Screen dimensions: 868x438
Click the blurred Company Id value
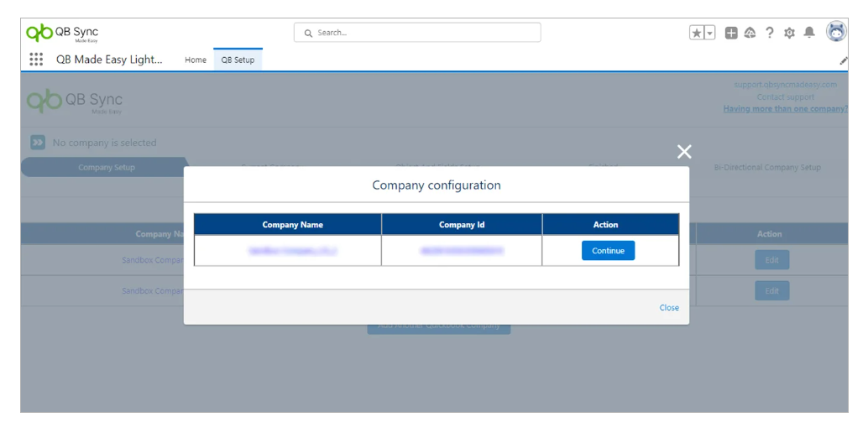(462, 251)
